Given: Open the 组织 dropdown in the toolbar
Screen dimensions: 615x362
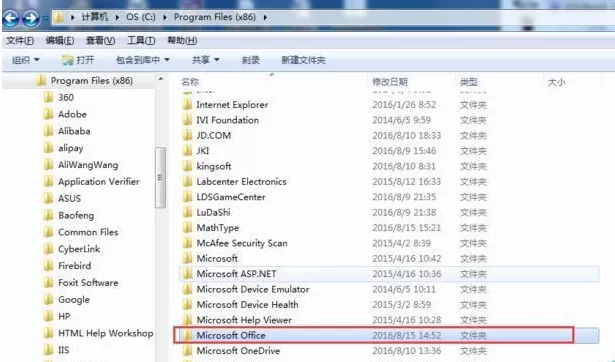Looking at the screenshot, I should pos(25,60).
